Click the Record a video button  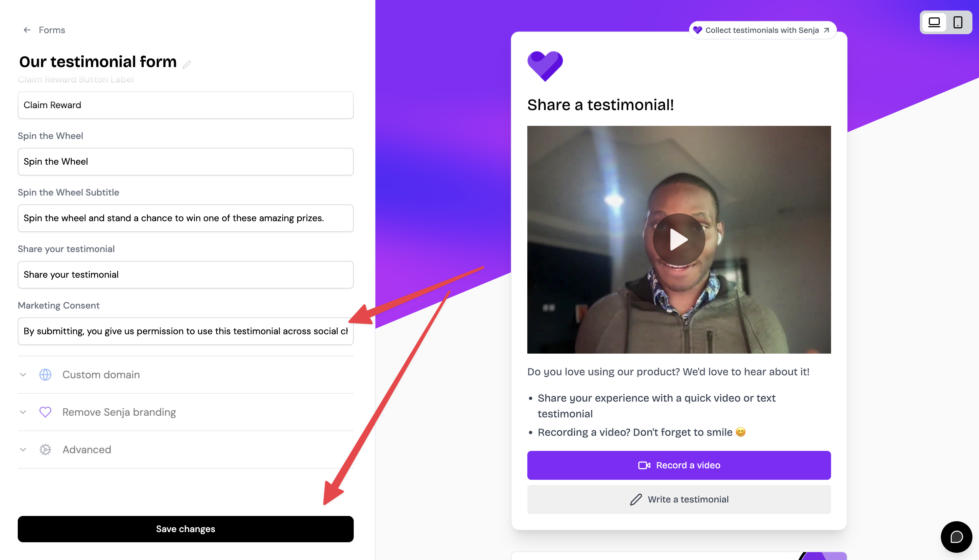coord(679,465)
